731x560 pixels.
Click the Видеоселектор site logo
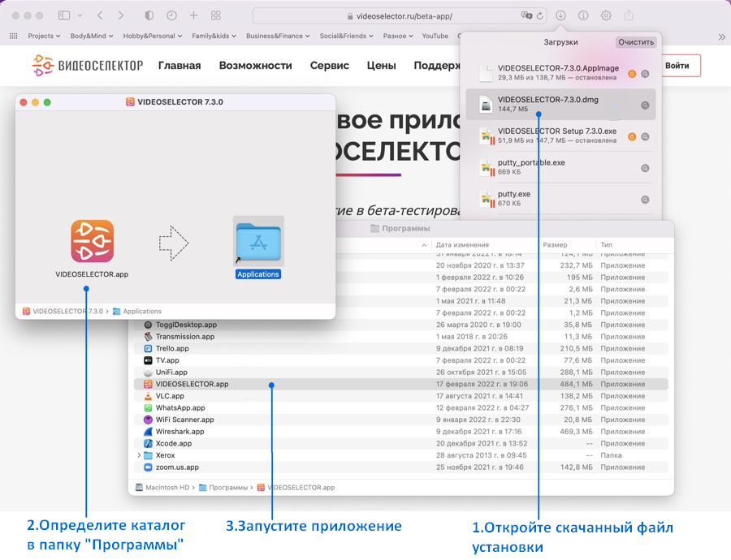(x=87, y=66)
